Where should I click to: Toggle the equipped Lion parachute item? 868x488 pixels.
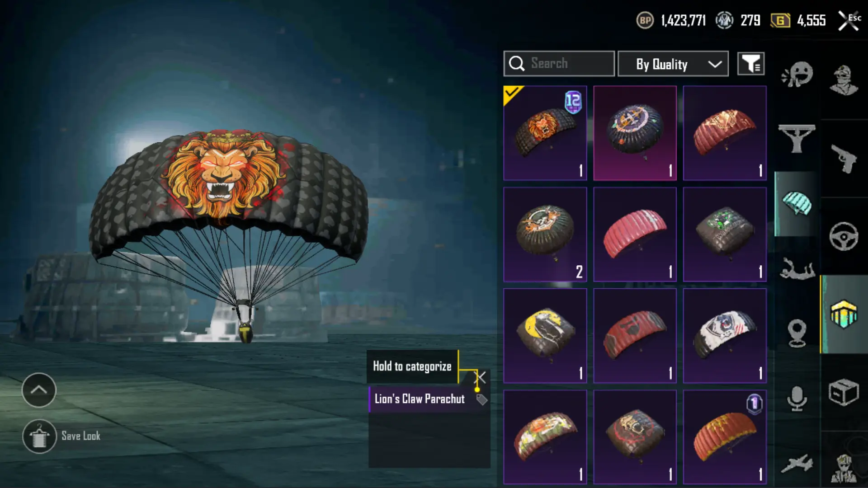pos(545,133)
